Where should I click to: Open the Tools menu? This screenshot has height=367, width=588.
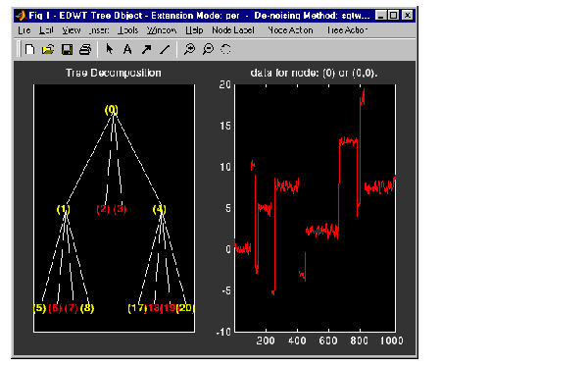[127, 30]
